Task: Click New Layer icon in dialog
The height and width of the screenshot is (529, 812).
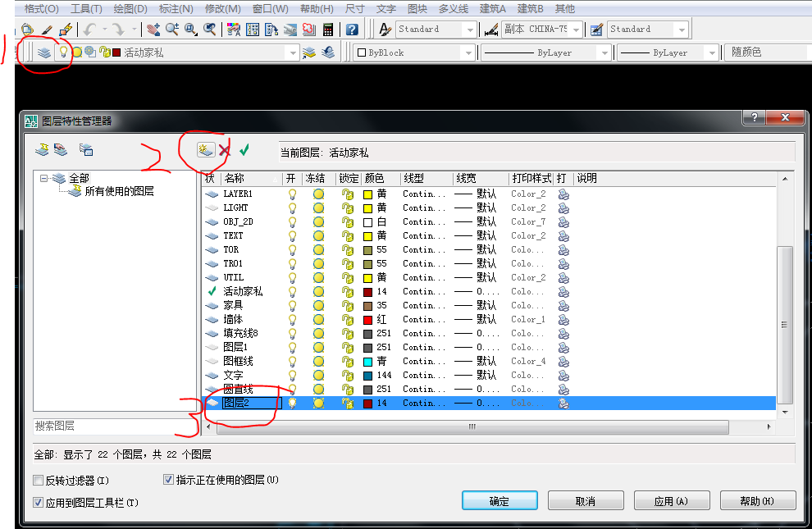Action: [206, 150]
